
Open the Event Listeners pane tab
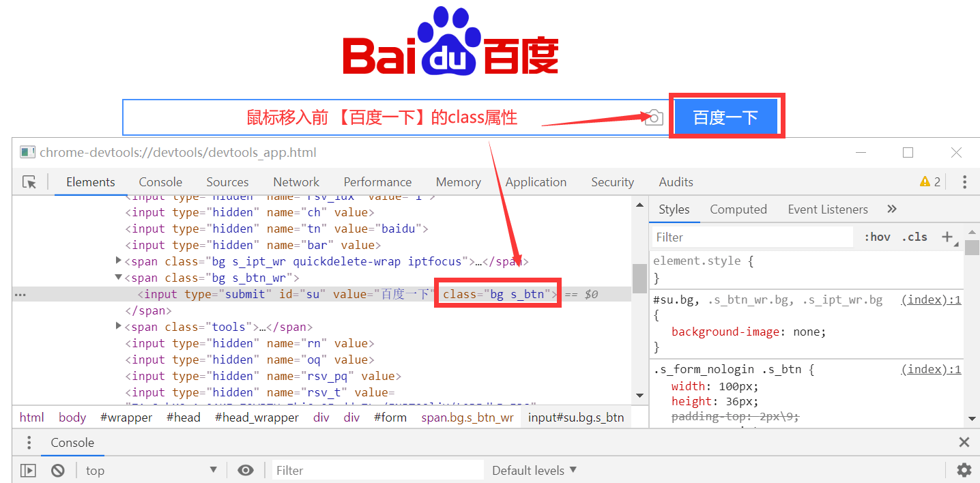click(828, 209)
